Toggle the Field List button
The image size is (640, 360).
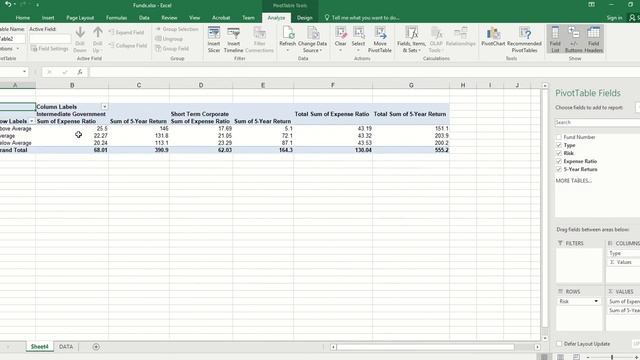555,39
